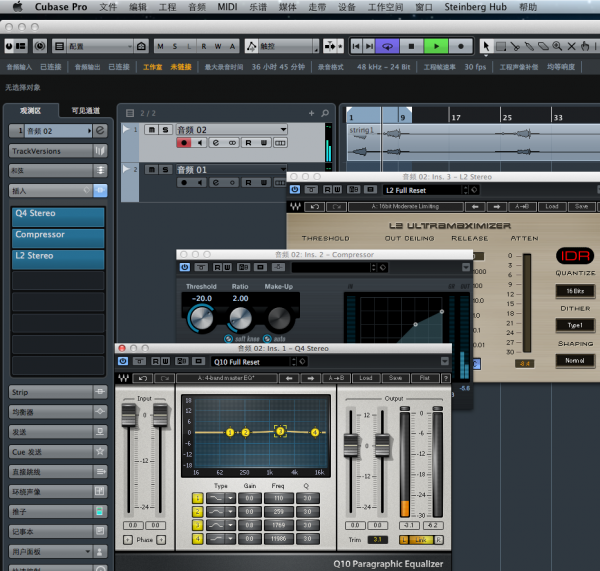This screenshot has height=571, width=600.
Task: Toggle global Mute state M button
Action: (x=161, y=46)
